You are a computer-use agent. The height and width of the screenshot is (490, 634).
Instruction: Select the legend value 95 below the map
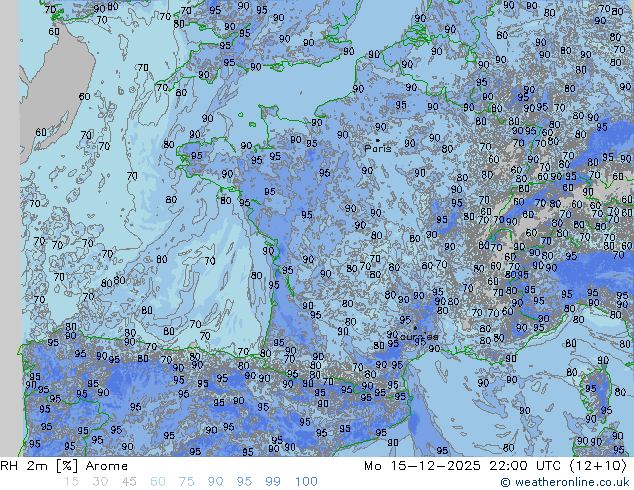point(244,482)
